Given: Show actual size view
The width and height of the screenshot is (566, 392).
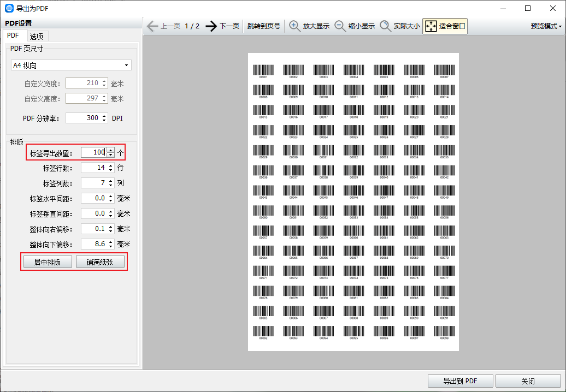Looking at the screenshot, I should pyautogui.click(x=400, y=26).
